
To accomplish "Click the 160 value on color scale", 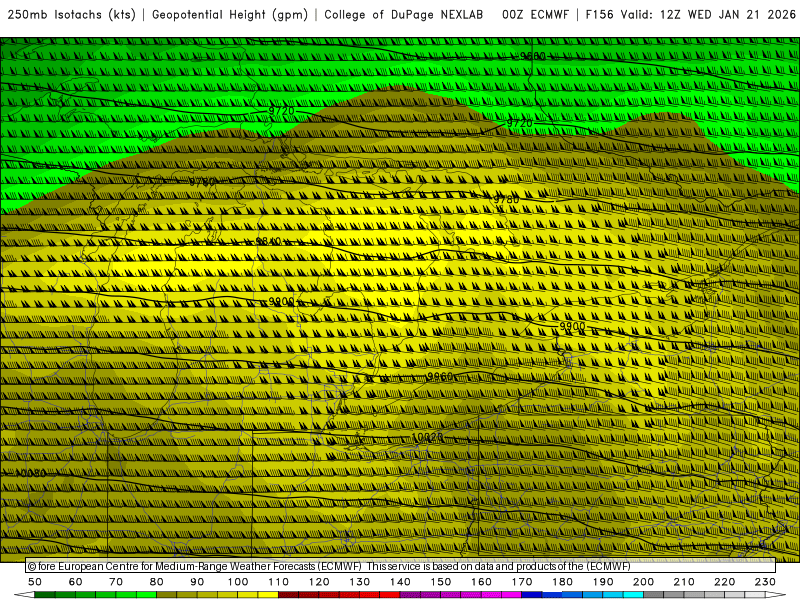I will point(481,582).
